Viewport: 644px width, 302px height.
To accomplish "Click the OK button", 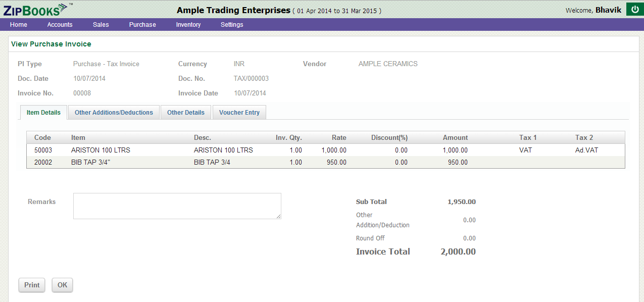I will coord(62,285).
